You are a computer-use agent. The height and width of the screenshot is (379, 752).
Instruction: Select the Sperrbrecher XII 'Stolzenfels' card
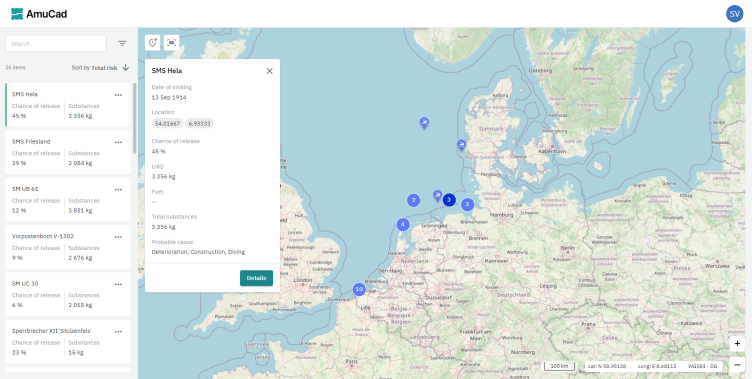[x=68, y=342]
